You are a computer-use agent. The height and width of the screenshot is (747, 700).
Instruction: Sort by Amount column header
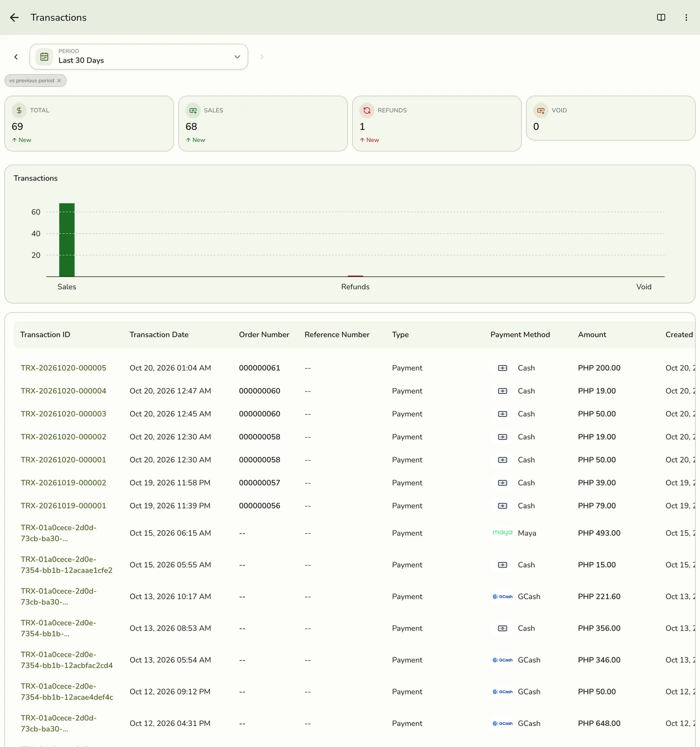pyautogui.click(x=592, y=334)
